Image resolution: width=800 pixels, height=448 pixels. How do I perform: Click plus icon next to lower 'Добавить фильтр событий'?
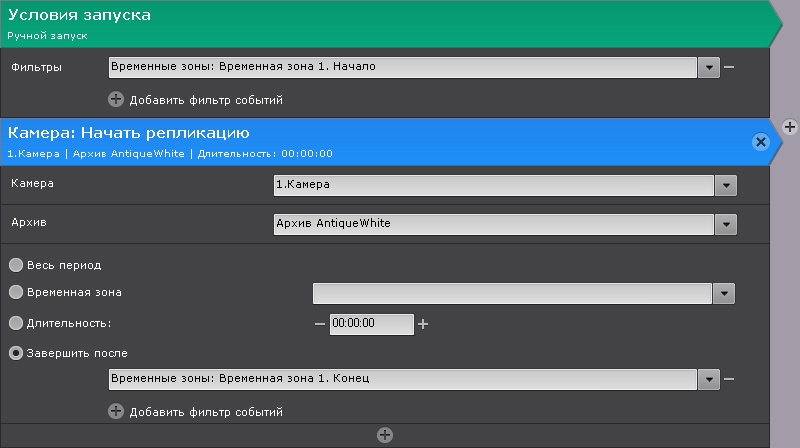tap(116, 412)
